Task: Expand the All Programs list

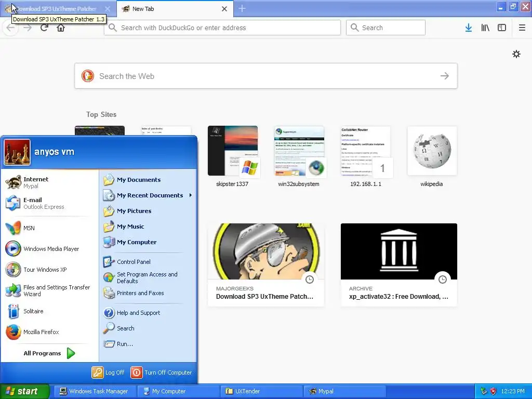Action: tap(50, 353)
